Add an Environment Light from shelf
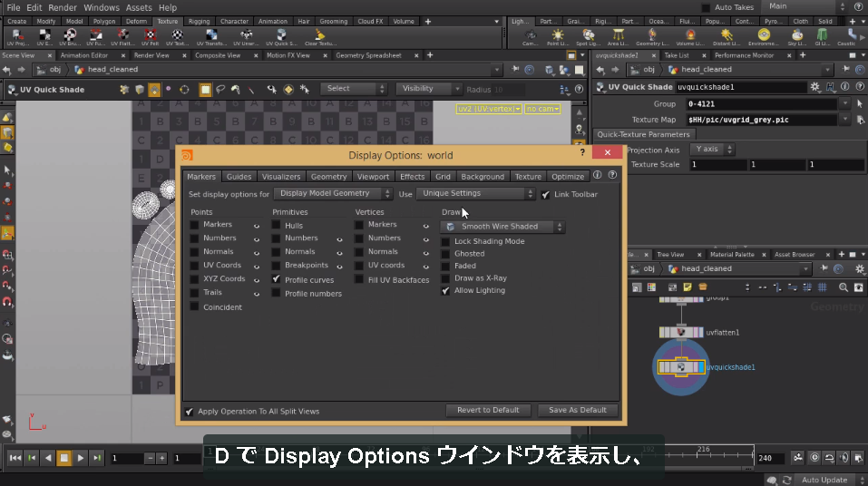The image size is (868, 486). pyautogui.click(x=764, y=38)
